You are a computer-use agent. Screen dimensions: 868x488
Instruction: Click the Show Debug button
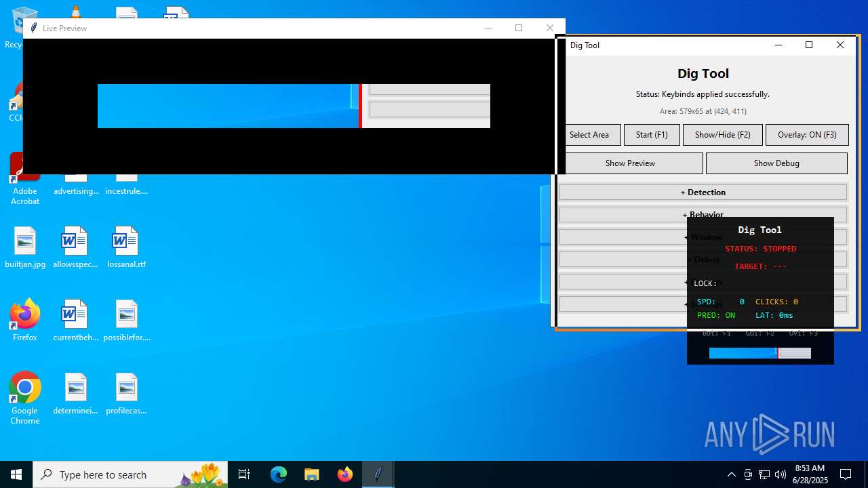[776, 163]
